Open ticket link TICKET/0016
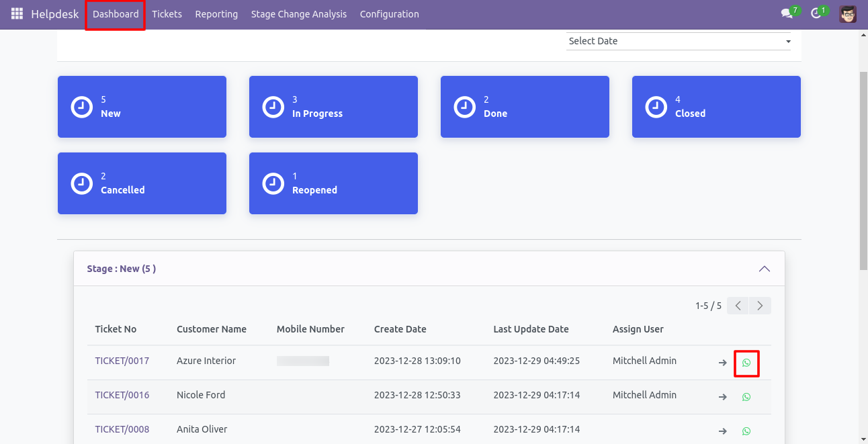 click(x=122, y=395)
